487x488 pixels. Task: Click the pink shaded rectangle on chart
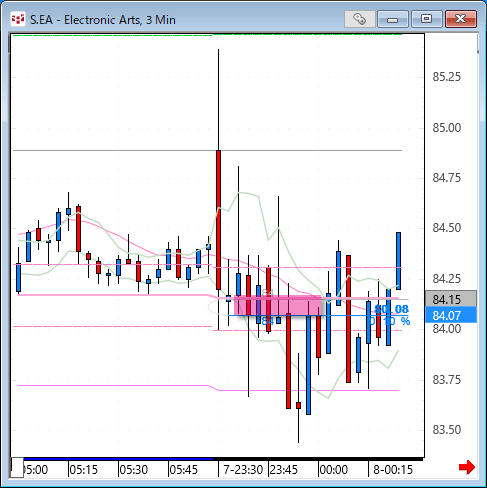tap(278, 305)
